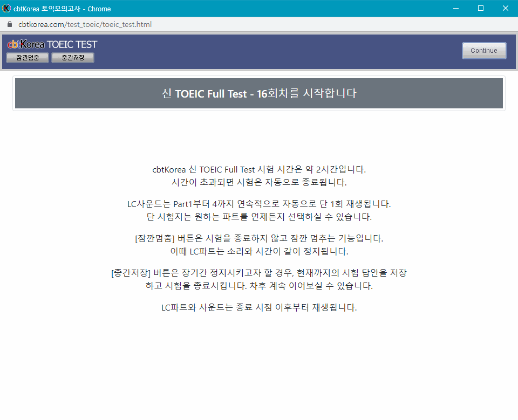
Task: Click text '[잠깐멈춤] 버튼은 시험을 종료하지 않고' line
Action: (x=259, y=238)
